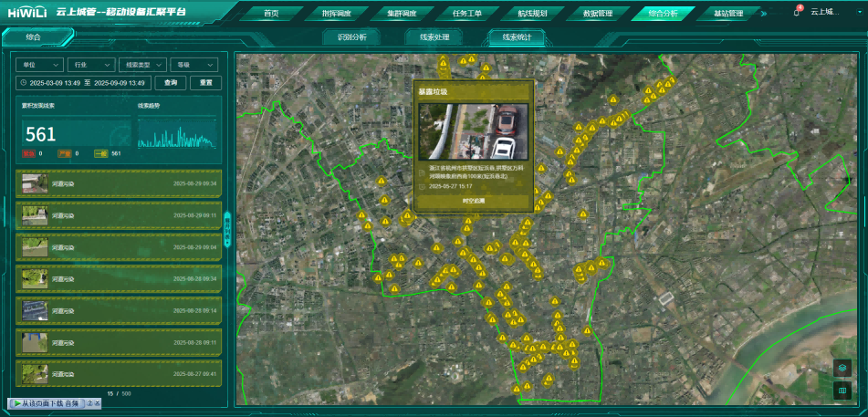
Task: Click the HiWiLi logo
Action: point(26,13)
